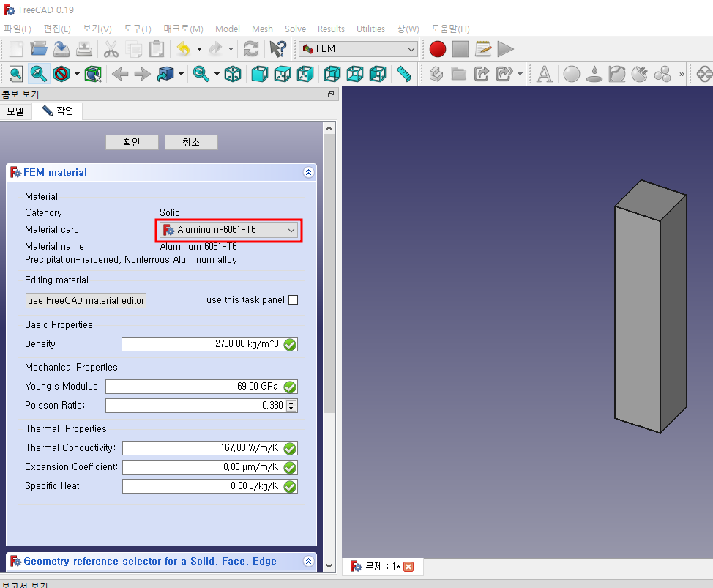
Task: Open the Mesh menu
Action: [x=262, y=29]
